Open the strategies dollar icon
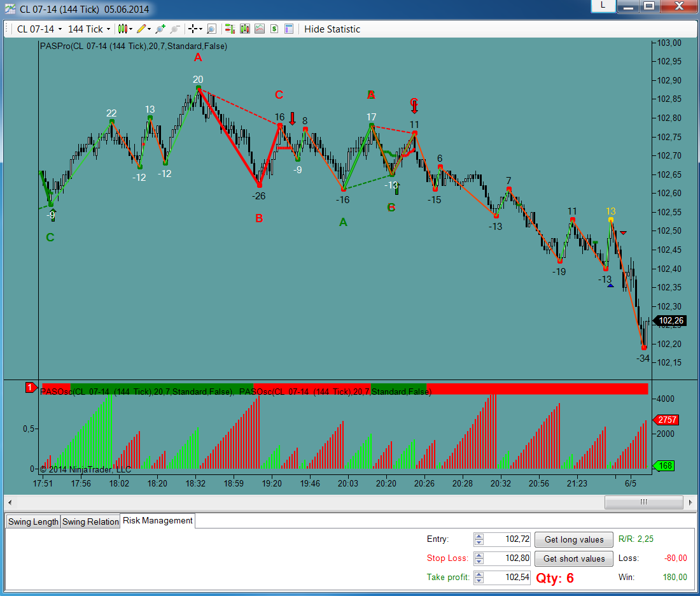 click(x=274, y=29)
